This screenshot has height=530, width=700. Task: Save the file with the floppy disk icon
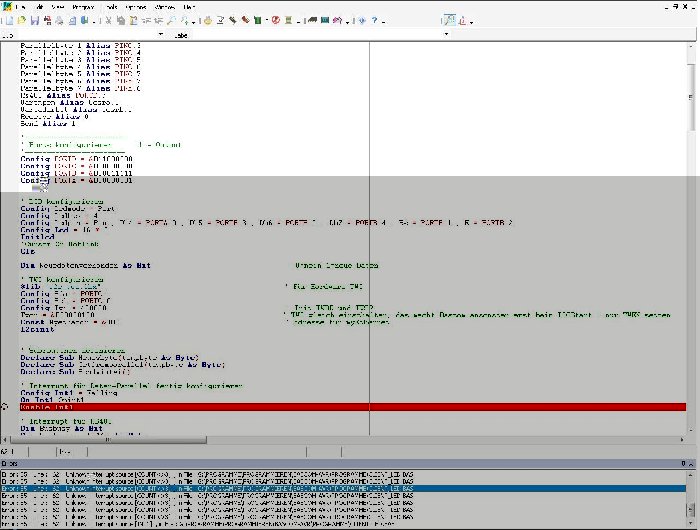(x=34, y=20)
